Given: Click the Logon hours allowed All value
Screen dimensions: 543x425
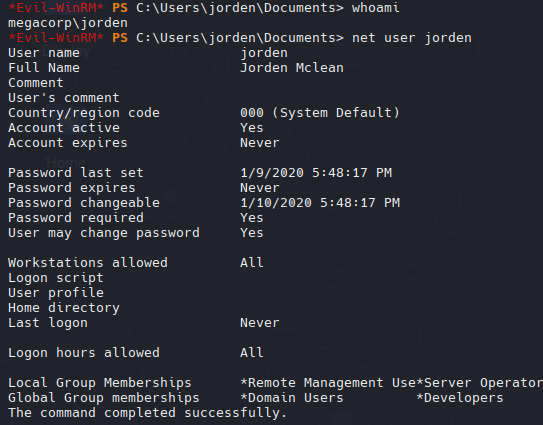Looking at the screenshot, I should click(x=252, y=353).
